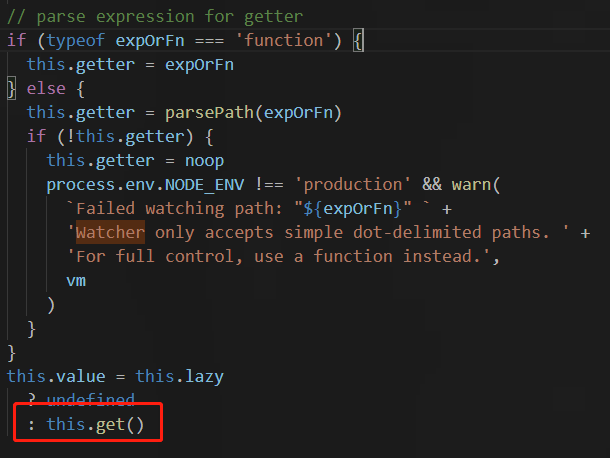Viewport: 610px width, 458px height.
Task: Click the noop identifier
Action: click(x=204, y=161)
